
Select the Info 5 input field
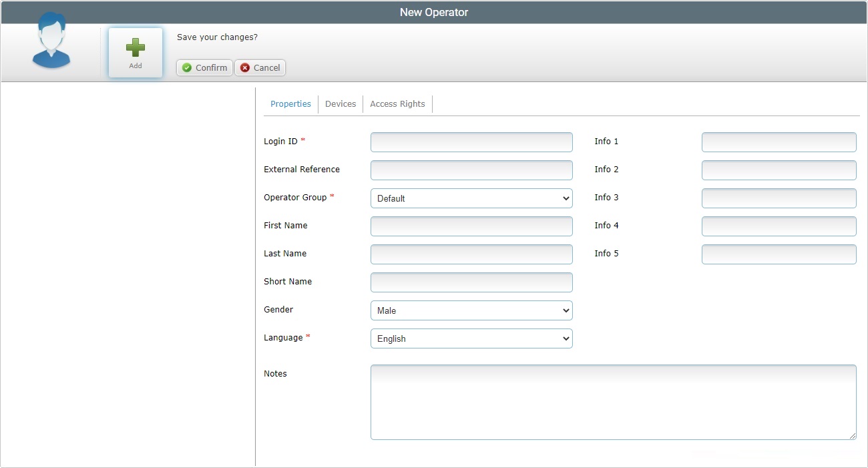779,254
